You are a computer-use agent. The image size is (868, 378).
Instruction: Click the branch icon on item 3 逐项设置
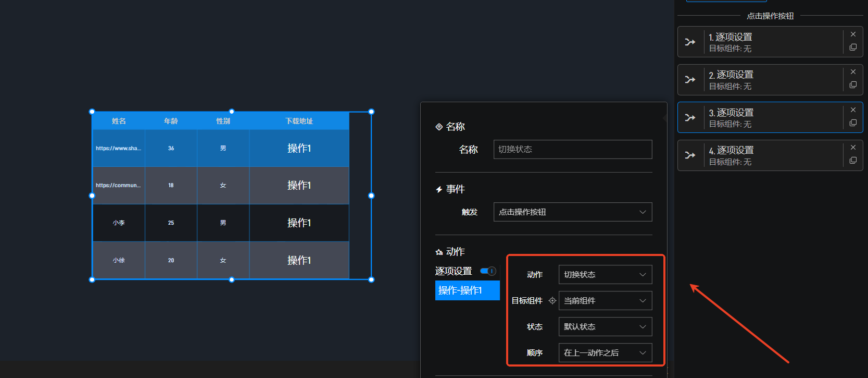click(x=690, y=117)
